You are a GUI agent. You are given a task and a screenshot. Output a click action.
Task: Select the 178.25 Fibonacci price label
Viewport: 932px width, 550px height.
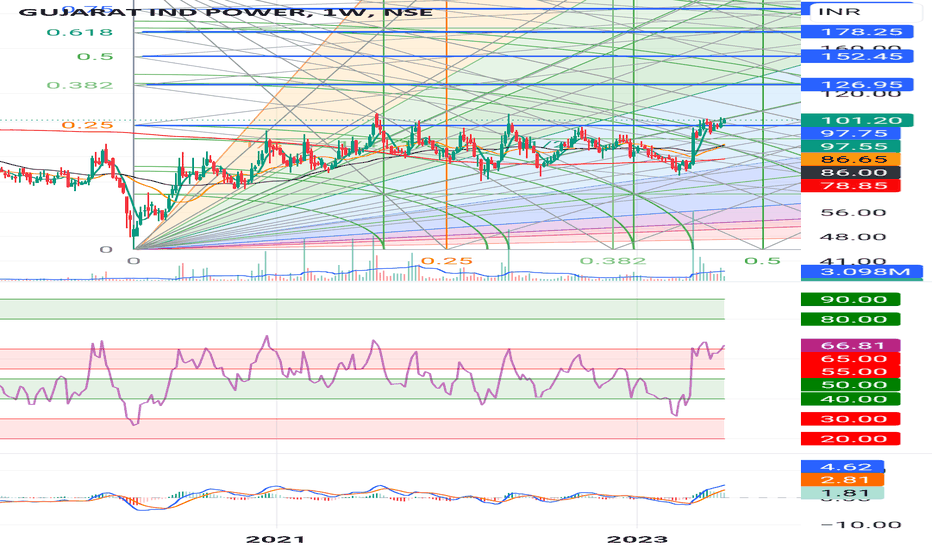tap(857, 32)
